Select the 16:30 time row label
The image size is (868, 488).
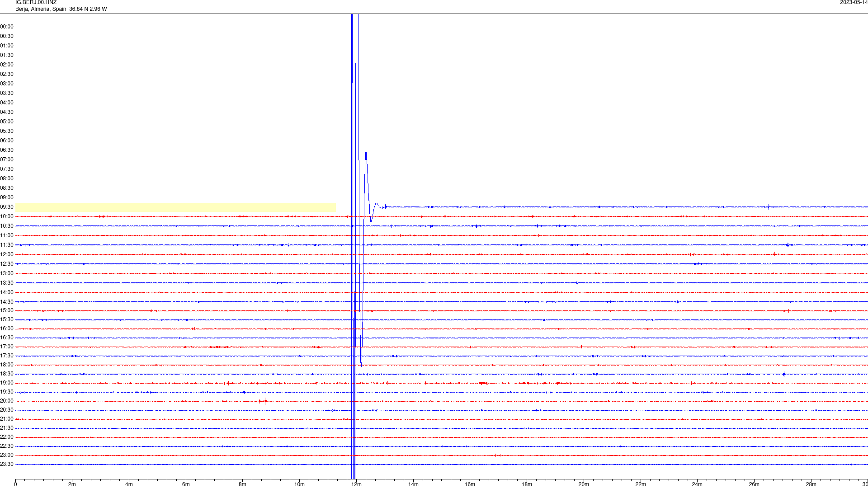pyautogui.click(x=7, y=338)
